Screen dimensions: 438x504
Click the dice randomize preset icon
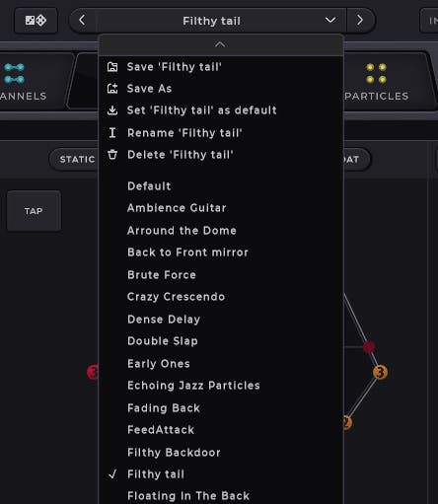36,21
